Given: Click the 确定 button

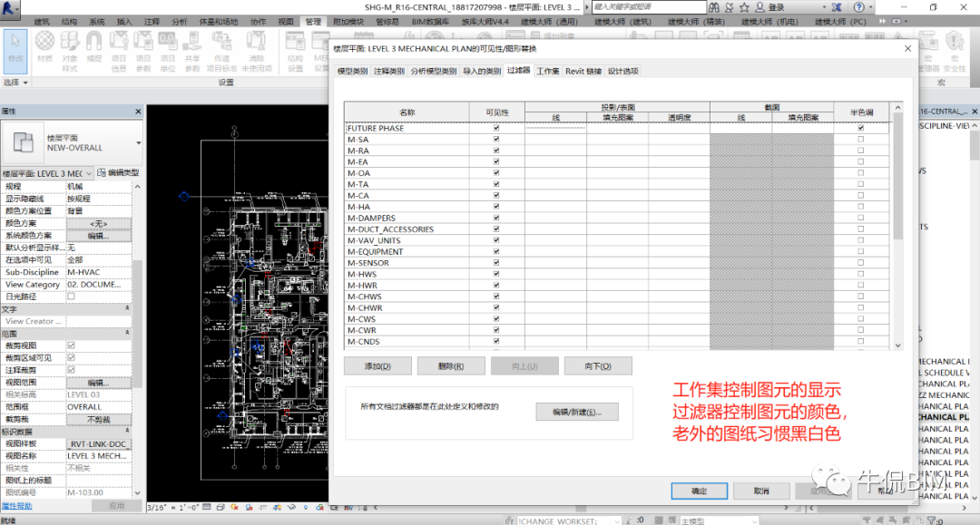Looking at the screenshot, I should click(x=700, y=491).
